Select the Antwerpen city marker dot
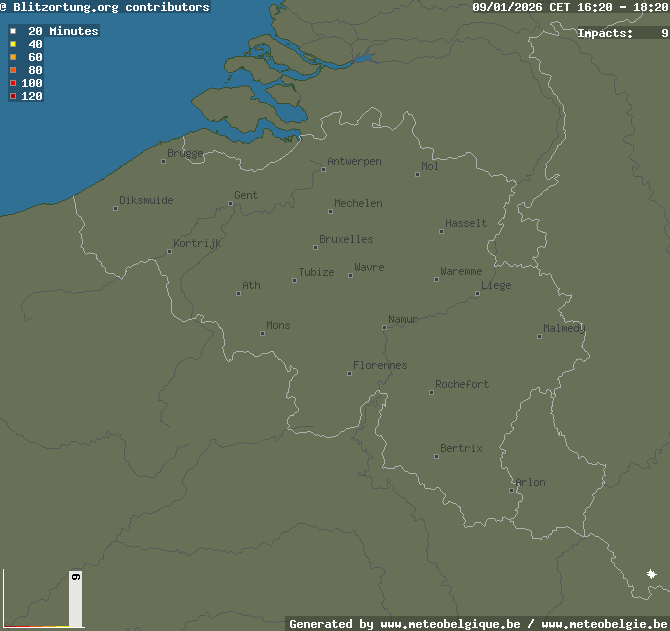Screen dimensions: 670x631 [x=323, y=169]
